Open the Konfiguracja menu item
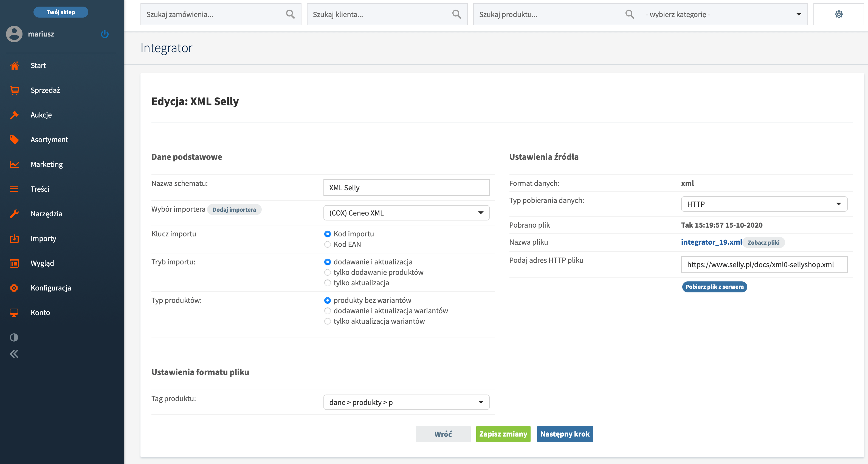The image size is (868, 464). (x=50, y=288)
